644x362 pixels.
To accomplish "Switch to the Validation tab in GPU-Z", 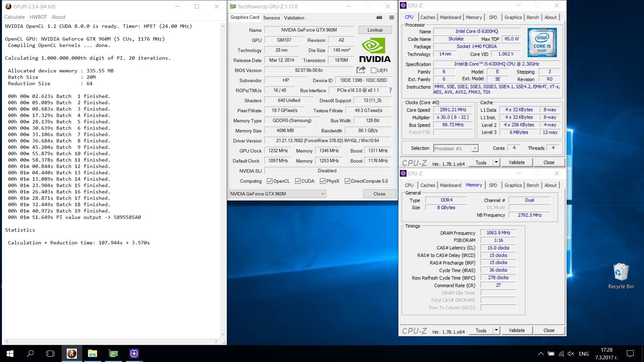I will coord(294,18).
